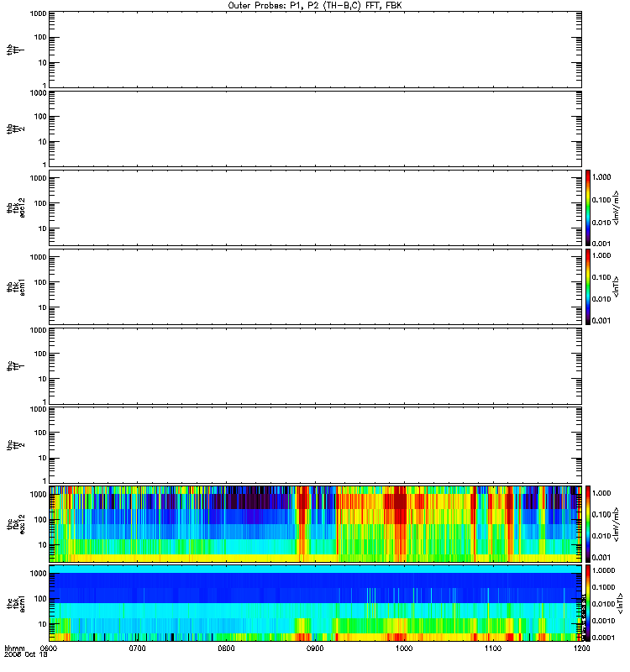Click the "thb fbk scm1" y-axis label
630x672 pixels.
16,286
